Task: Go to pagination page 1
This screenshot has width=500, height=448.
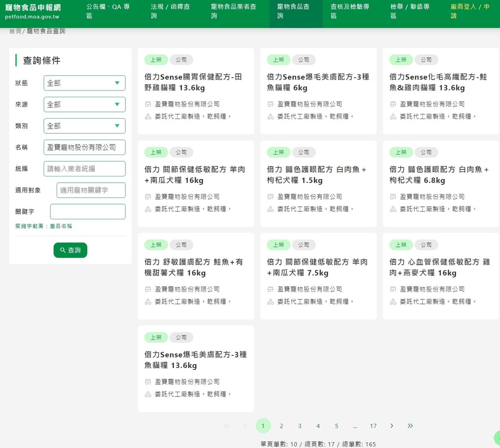Action: click(x=263, y=426)
